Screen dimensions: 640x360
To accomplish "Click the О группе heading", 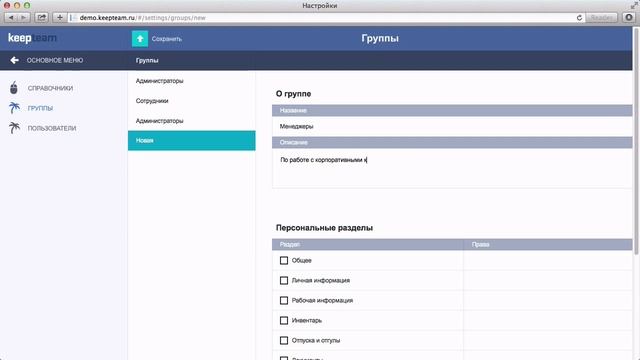I will coord(293,94).
